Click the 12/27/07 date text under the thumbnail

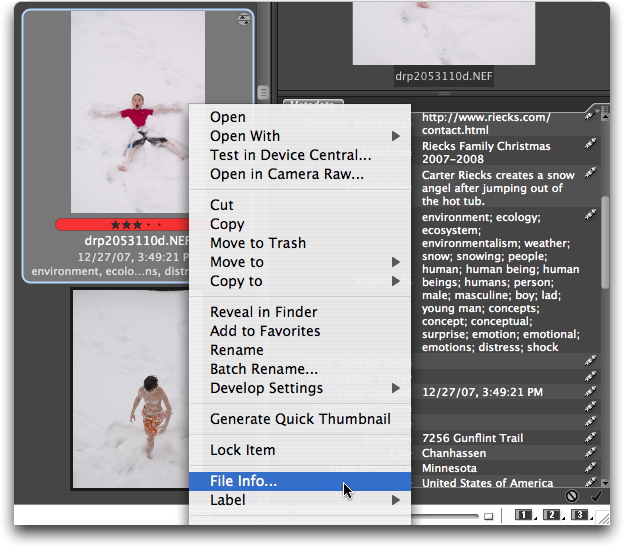tap(133, 257)
